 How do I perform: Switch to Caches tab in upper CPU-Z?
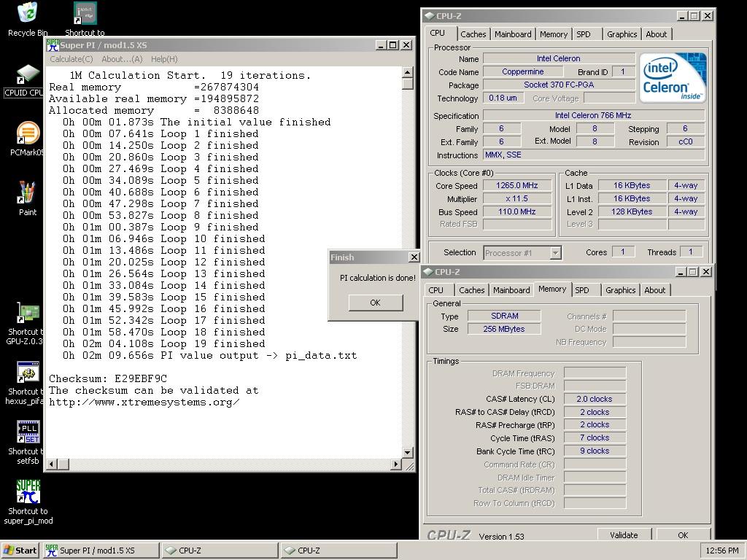[x=473, y=34]
